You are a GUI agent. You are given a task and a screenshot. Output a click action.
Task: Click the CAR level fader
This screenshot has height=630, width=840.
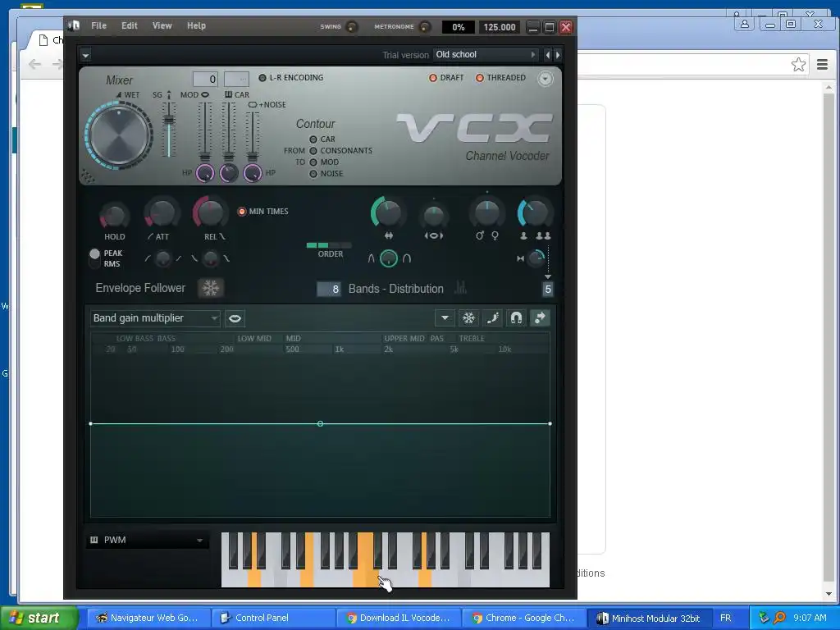click(x=229, y=157)
